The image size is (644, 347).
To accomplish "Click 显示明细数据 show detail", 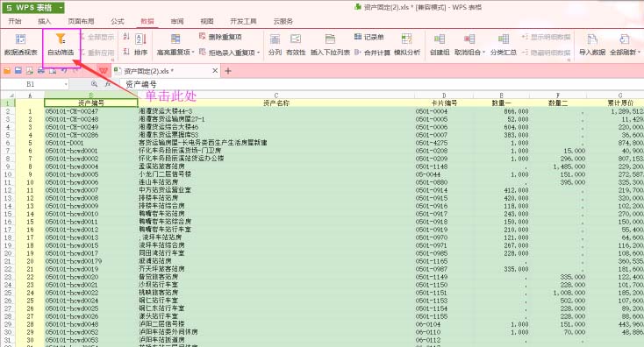I will (x=547, y=37).
